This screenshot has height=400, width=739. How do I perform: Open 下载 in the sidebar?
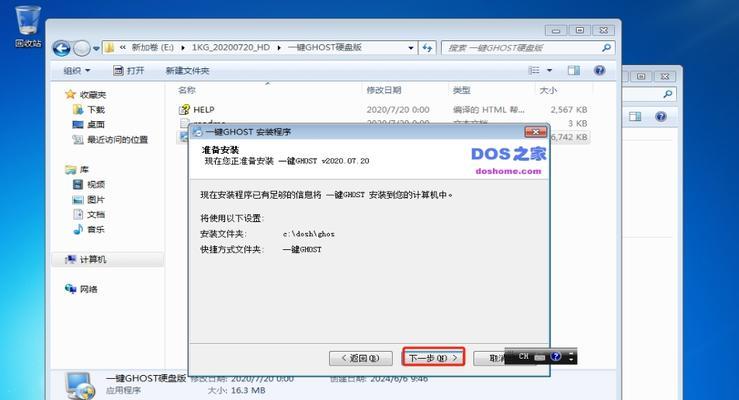pos(89,110)
